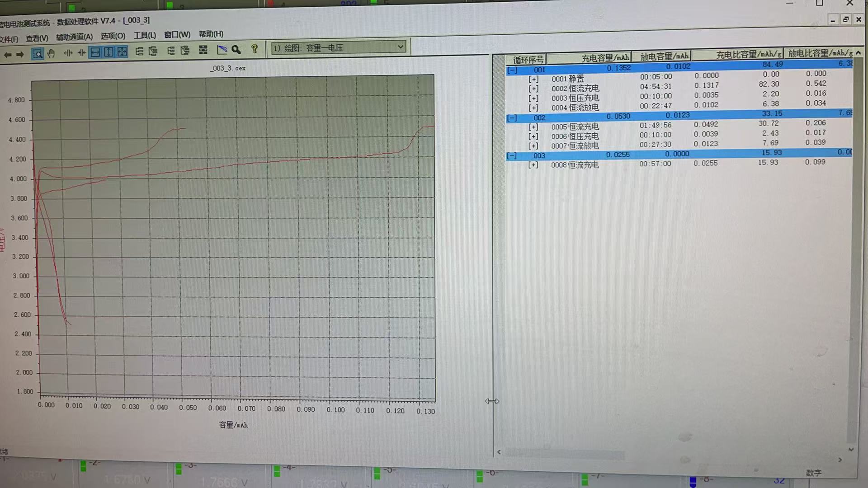
Task: Click the magnifier search icon
Action: pyautogui.click(x=236, y=49)
